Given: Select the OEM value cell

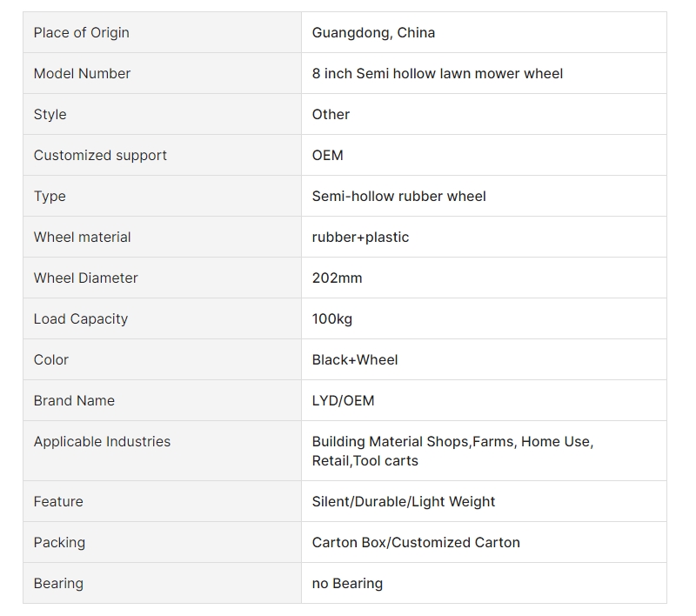Looking at the screenshot, I should pyautogui.click(x=484, y=156).
